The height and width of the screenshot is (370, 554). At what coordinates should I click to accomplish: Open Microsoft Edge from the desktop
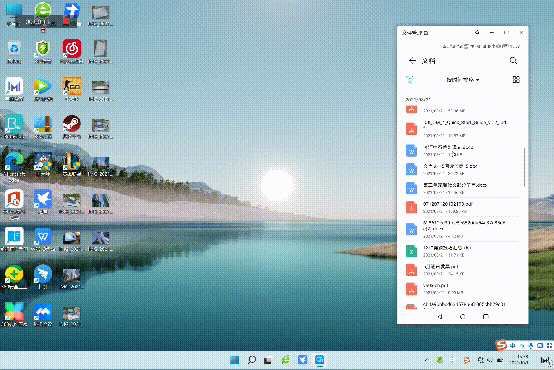(14, 167)
